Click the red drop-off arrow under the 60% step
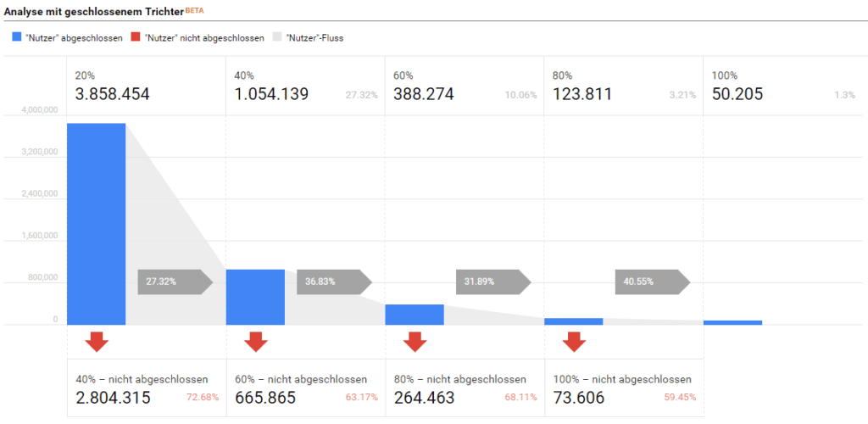Image resolution: width=868 pixels, height=424 pixels. pos(415,341)
